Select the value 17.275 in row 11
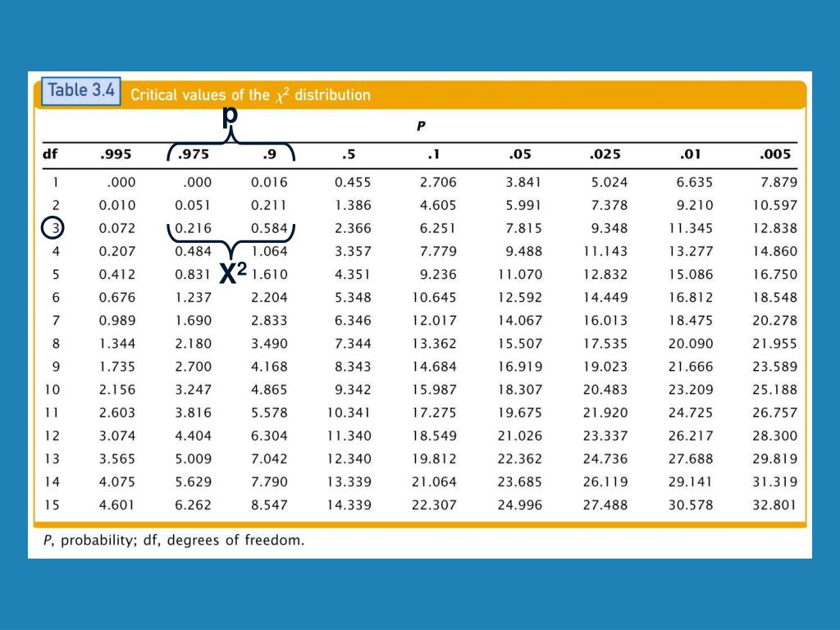This screenshot has height=630, width=840. (435, 413)
